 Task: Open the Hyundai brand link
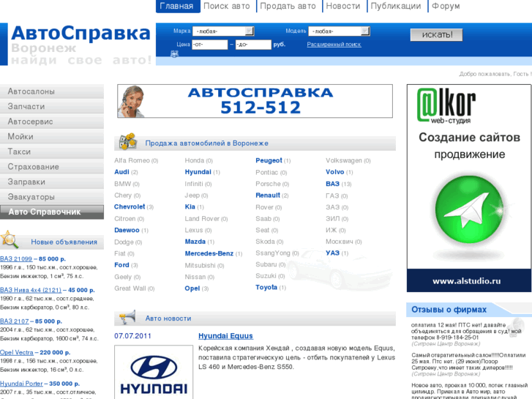coord(198,172)
